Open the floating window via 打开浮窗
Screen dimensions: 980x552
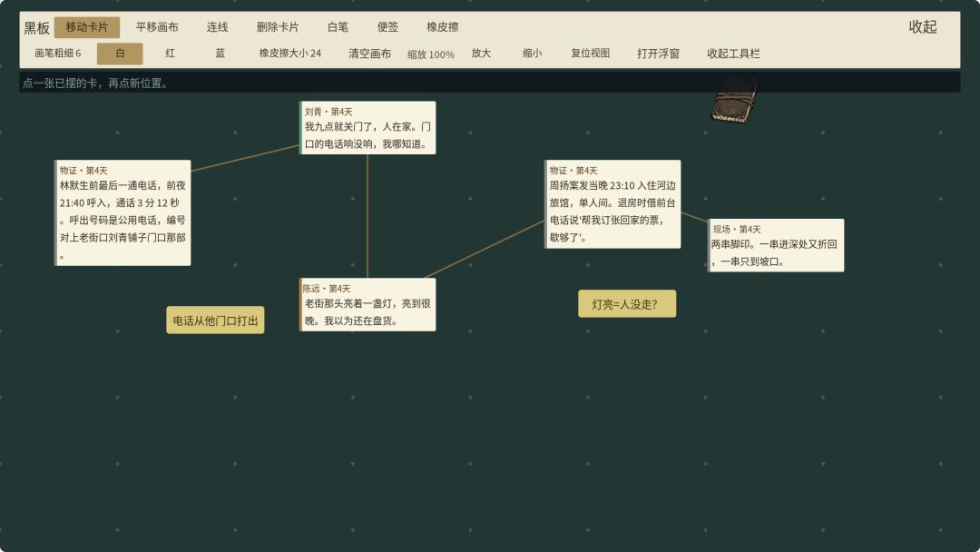click(x=658, y=54)
